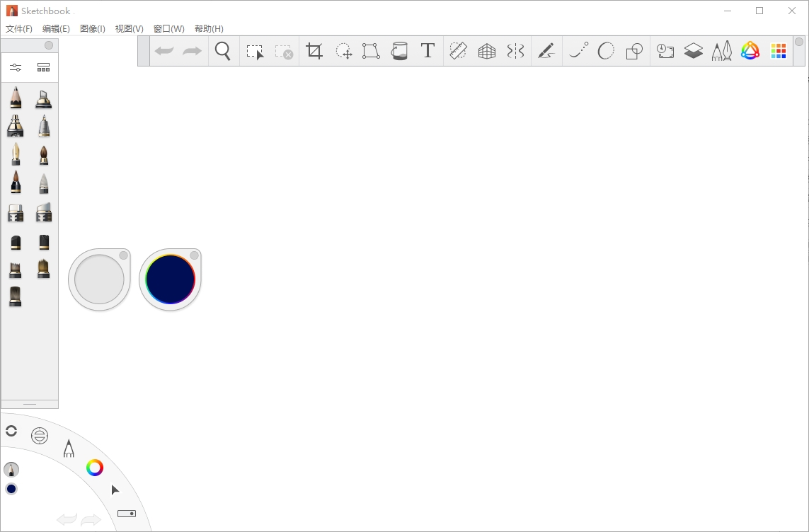This screenshot has width=809, height=532.
Task: Collapse the brush palette drawer handle
Action: (x=30, y=404)
